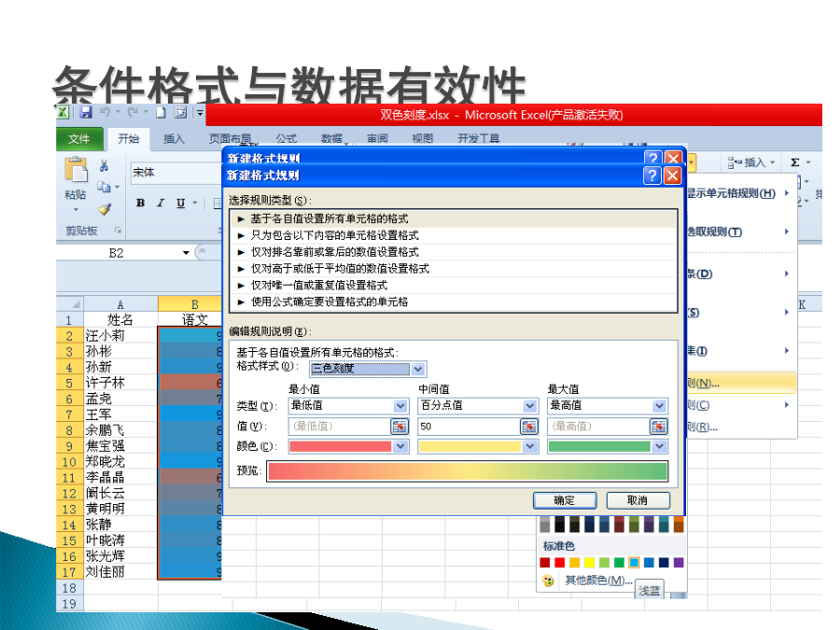
Task: Toggle Bold formatting button
Action: tap(140, 203)
